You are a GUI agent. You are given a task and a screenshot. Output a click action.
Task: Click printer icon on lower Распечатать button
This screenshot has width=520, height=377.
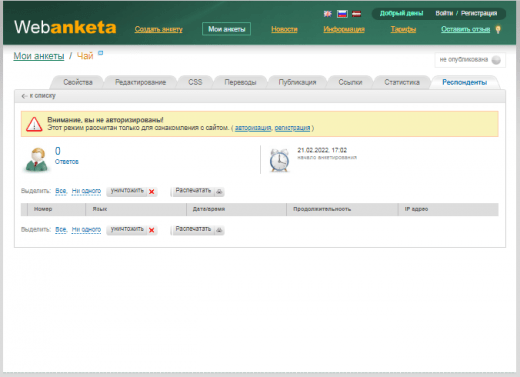click(219, 230)
